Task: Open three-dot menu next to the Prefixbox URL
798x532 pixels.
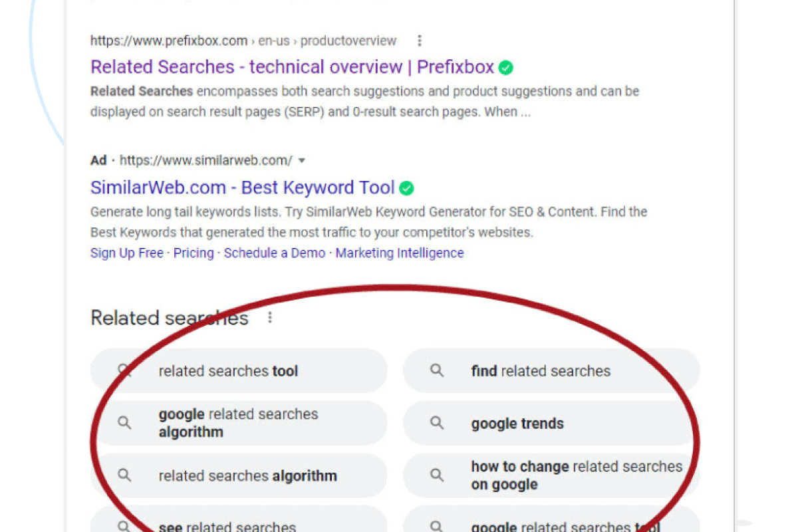Action: pos(420,41)
